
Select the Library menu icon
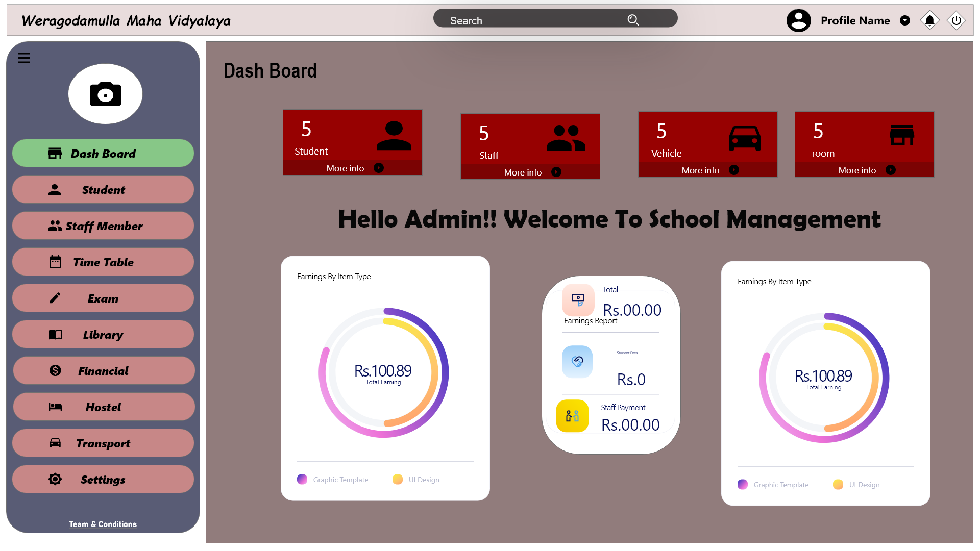tap(55, 334)
